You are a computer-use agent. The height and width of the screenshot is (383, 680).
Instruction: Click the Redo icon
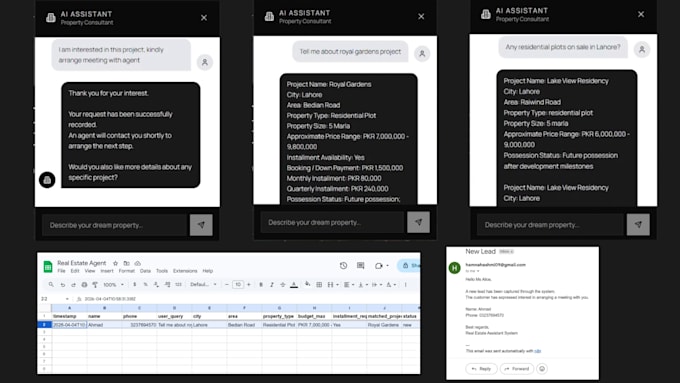point(73,285)
